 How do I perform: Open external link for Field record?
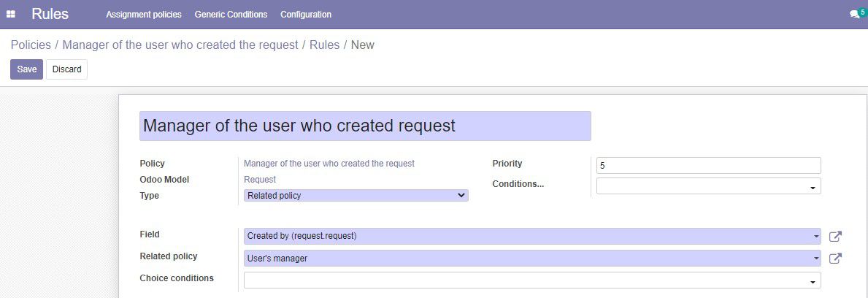pos(835,237)
